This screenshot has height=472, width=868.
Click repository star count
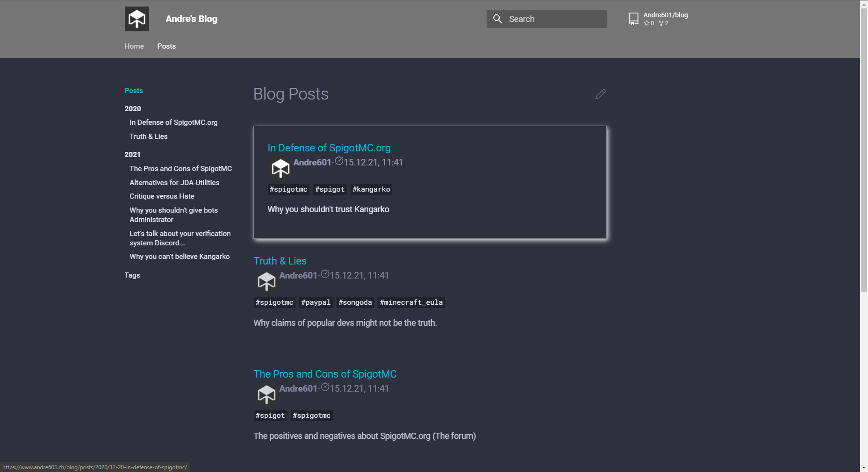pyautogui.click(x=649, y=23)
